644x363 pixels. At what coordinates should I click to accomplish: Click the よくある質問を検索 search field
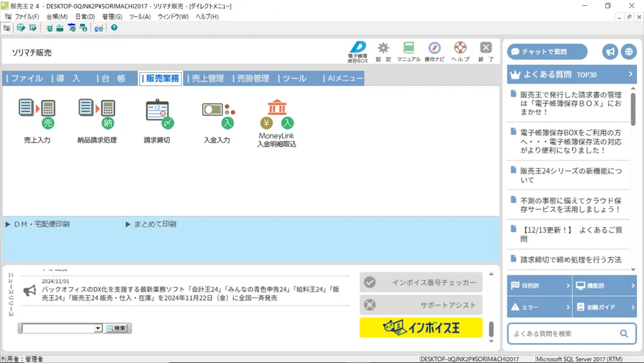click(x=563, y=333)
